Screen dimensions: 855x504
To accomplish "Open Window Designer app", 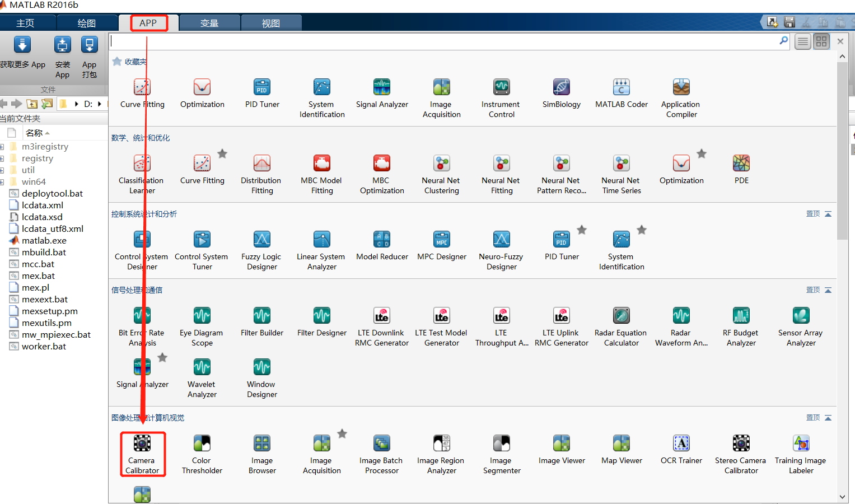I will pyautogui.click(x=261, y=379).
